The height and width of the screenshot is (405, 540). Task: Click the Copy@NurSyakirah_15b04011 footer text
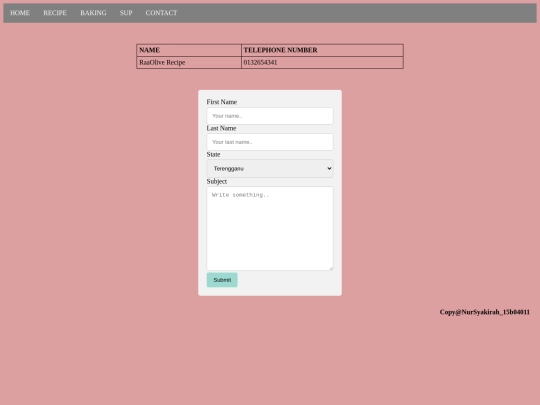coord(485,312)
